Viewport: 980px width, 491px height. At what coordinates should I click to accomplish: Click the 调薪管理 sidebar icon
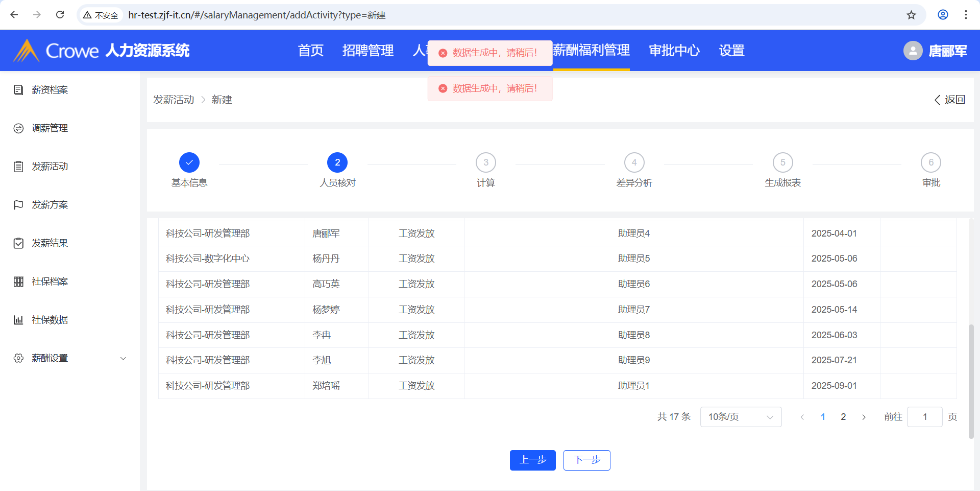[x=18, y=128]
